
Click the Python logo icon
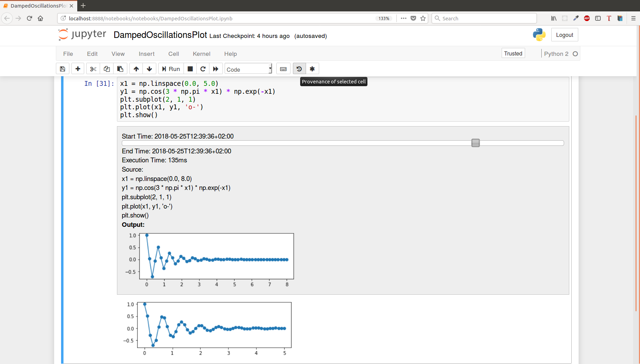tap(539, 35)
